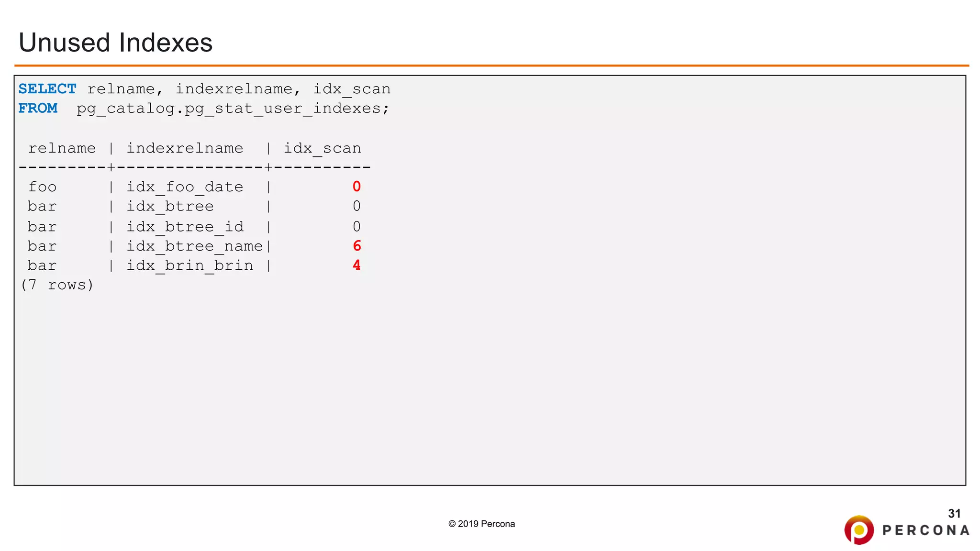Image resolution: width=980 pixels, height=551 pixels.
Task: Click the foo table name row
Action: tap(42, 187)
